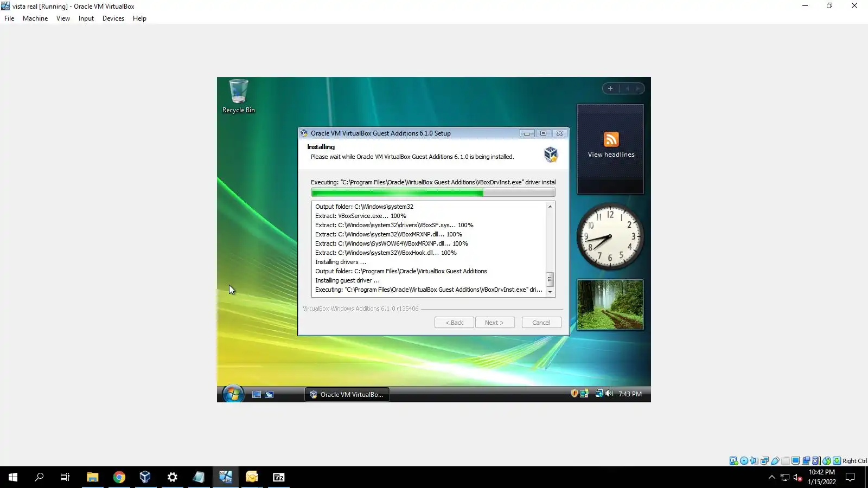Open the View menu
868x488 pixels.
(63, 18)
